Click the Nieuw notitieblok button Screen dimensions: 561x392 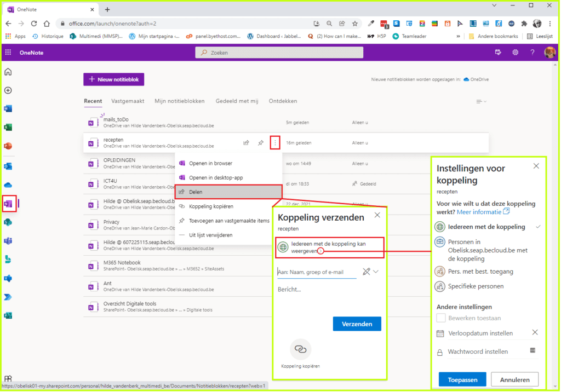[114, 79]
